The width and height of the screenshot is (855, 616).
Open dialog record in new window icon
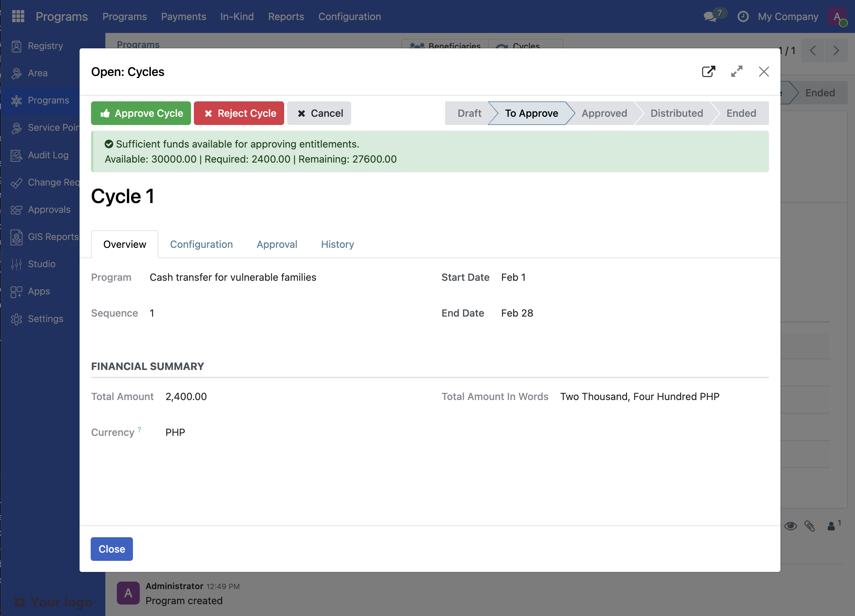coord(708,72)
